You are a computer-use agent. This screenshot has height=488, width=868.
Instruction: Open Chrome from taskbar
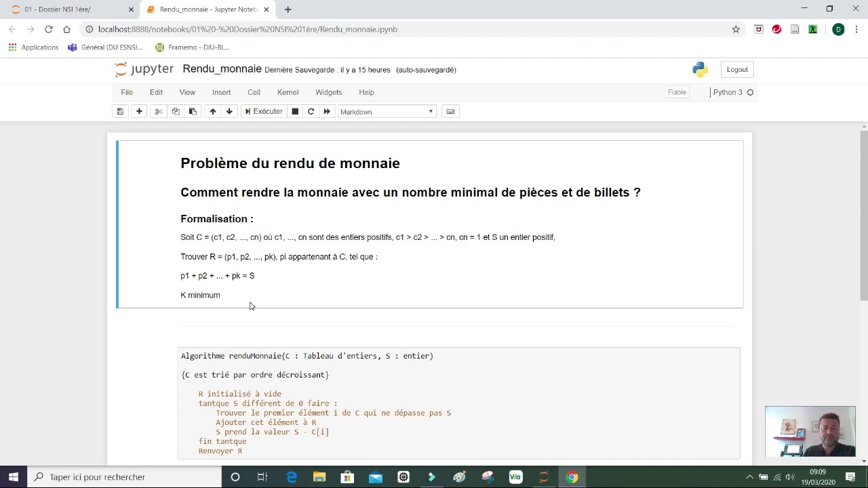point(572,476)
